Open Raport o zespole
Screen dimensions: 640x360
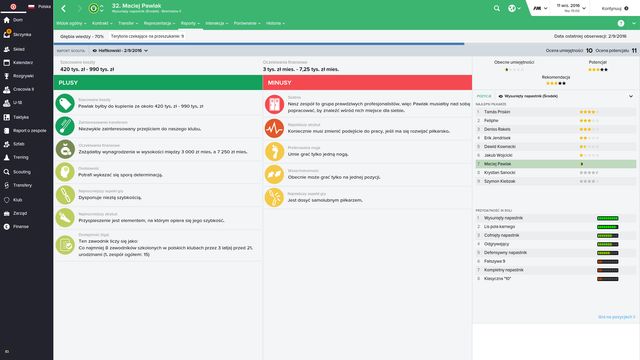click(25, 131)
